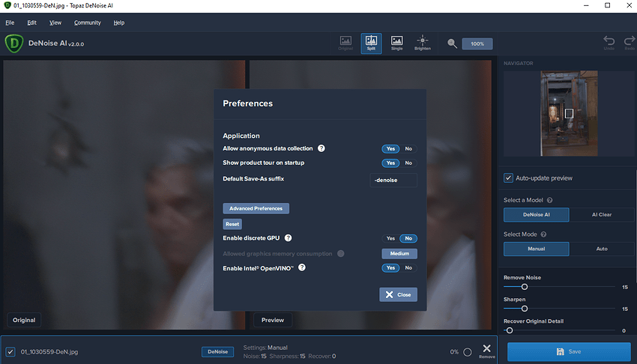
Task: Switch to Single view mode
Action: (x=396, y=43)
